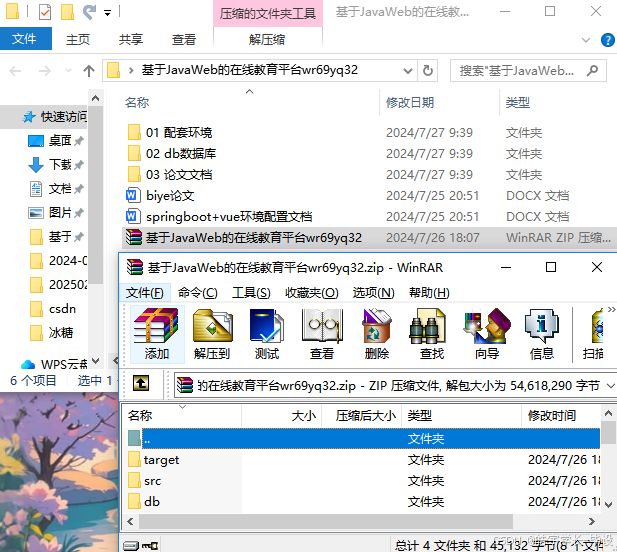Screen dimensions: 617x552
Task: Expand the Explorer ribbon chevron
Action: point(586,40)
